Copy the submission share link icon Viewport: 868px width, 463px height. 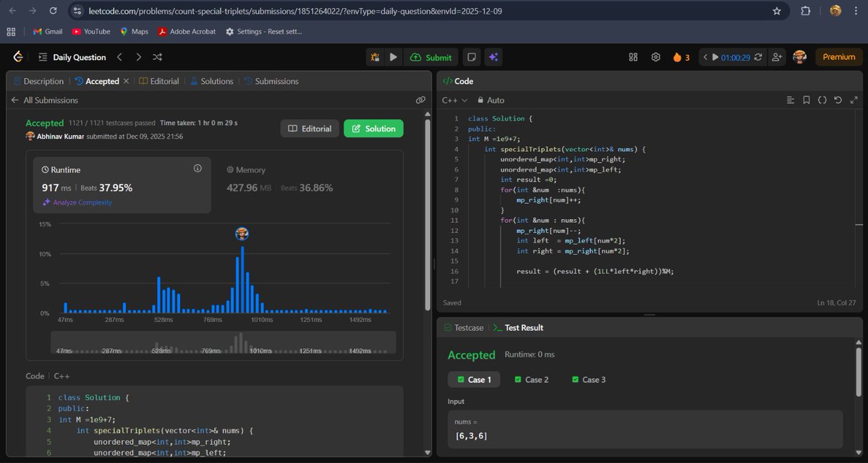point(421,100)
